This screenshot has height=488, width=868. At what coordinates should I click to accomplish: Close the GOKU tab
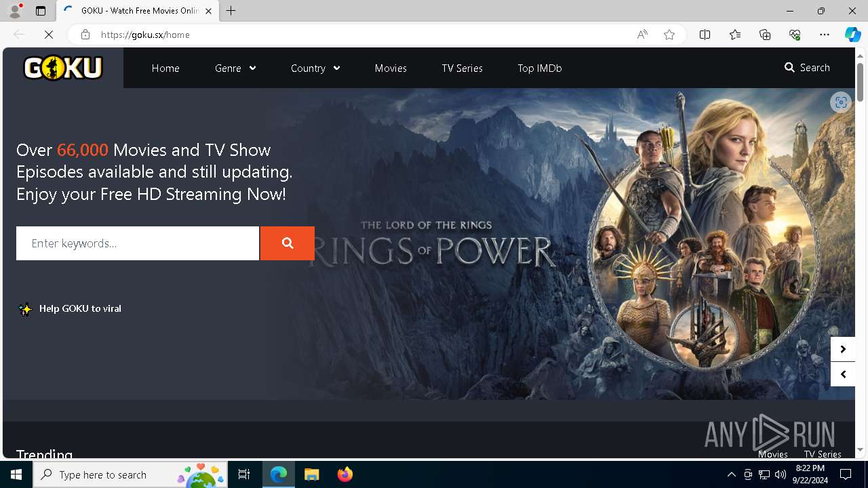pos(208,11)
